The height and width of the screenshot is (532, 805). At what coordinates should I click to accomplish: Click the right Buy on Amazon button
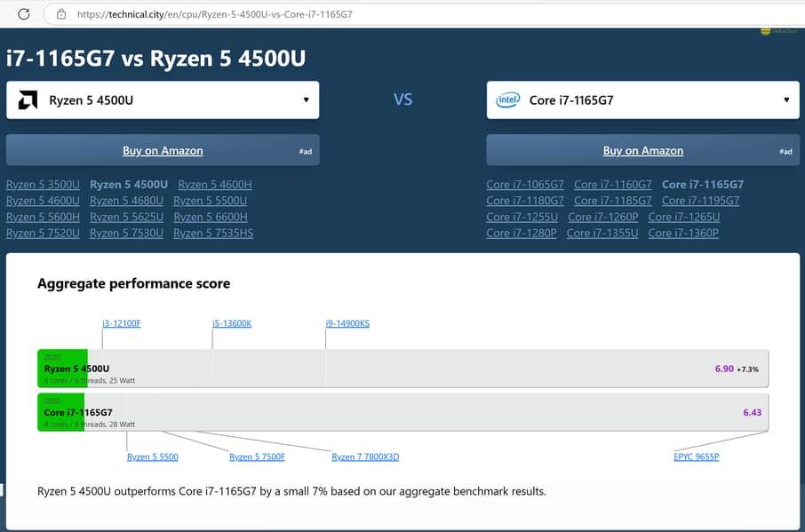click(642, 151)
